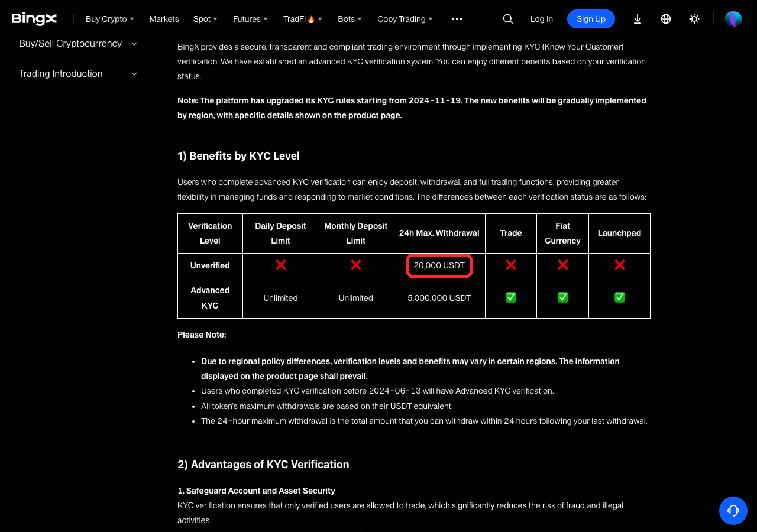The height and width of the screenshot is (532, 757).
Task: Click the red X under Monthly Deposit Limit
Action: coord(356,265)
